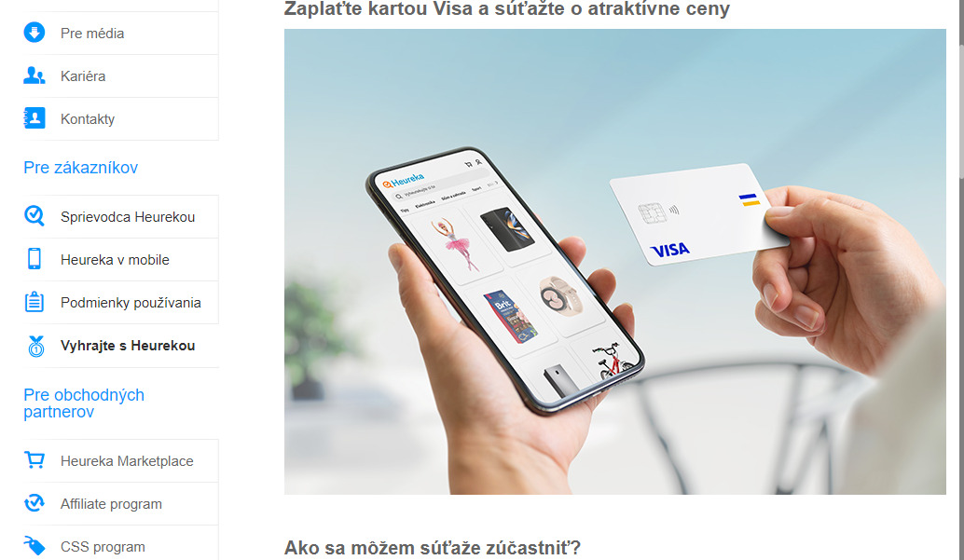Go to Kontakty page
The height and width of the screenshot is (560, 964).
point(88,119)
